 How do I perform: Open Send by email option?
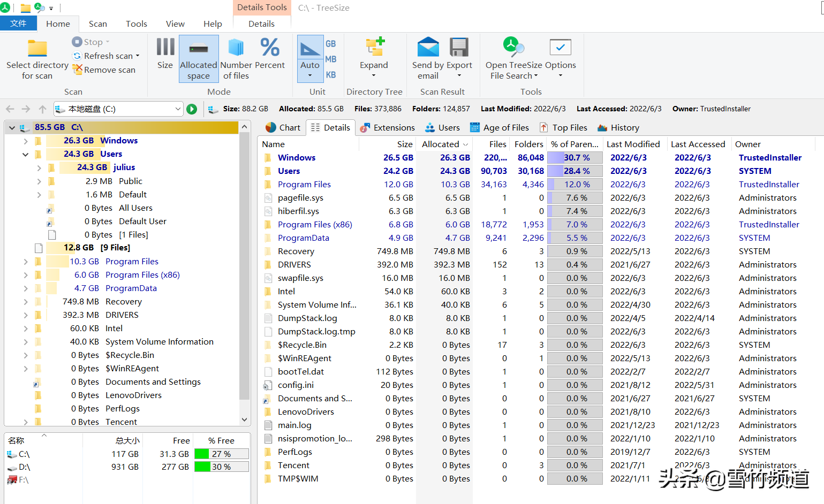[428, 54]
